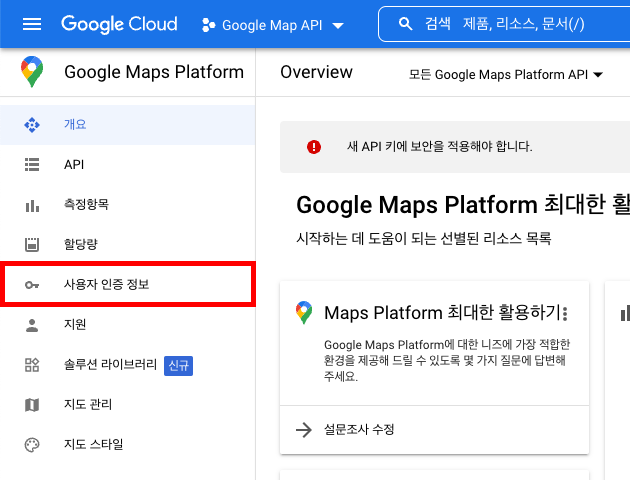Expand 모든 Google Maps Platform API dropdown
Viewport: 630px width, 480px height.
[507, 74]
